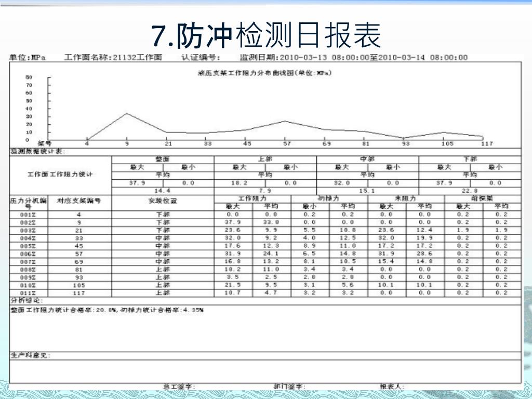Click the 整面 statistics column header

pyautogui.click(x=163, y=159)
